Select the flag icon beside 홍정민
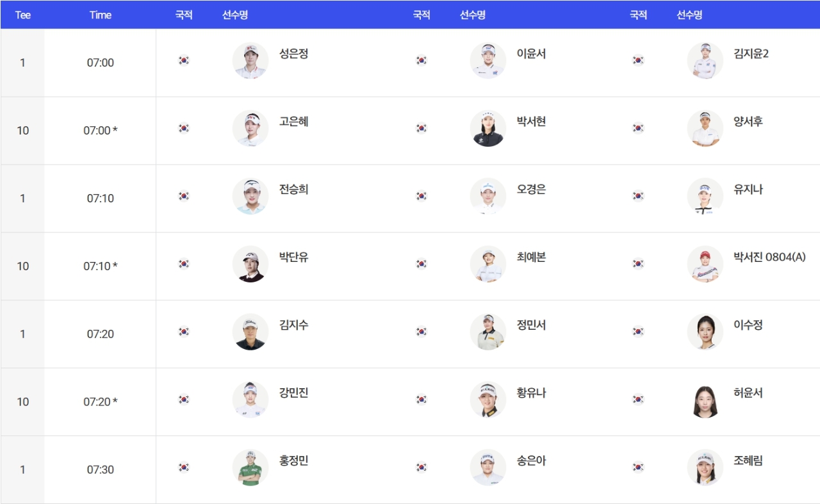 (x=184, y=467)
